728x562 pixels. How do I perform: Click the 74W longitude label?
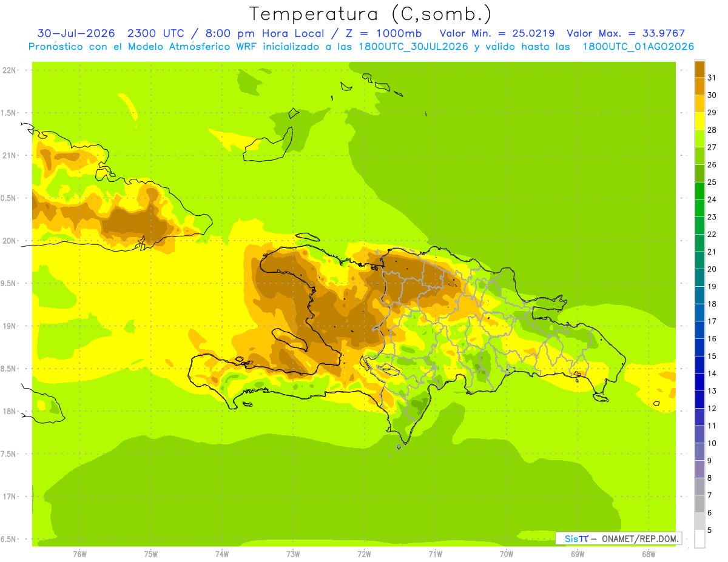(222, 554)
